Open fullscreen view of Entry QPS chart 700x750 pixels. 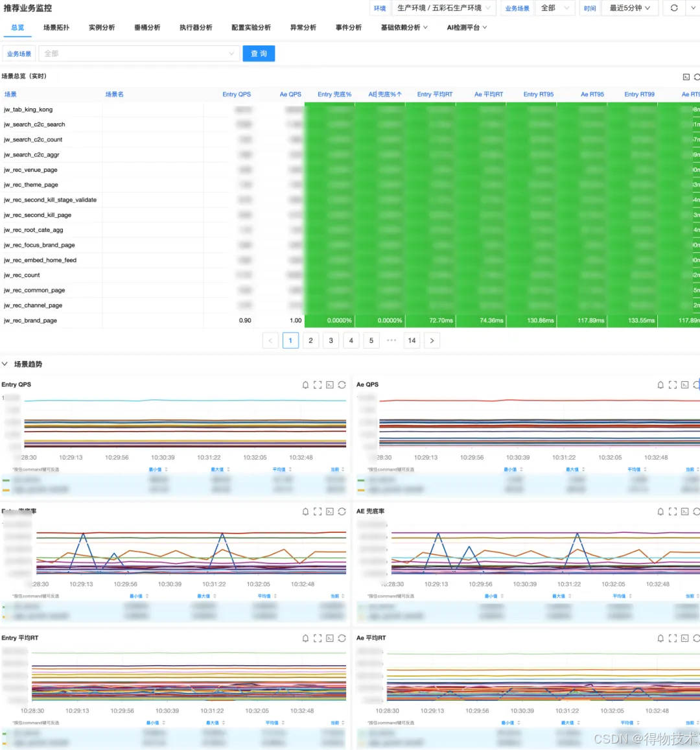pos(318,385)
